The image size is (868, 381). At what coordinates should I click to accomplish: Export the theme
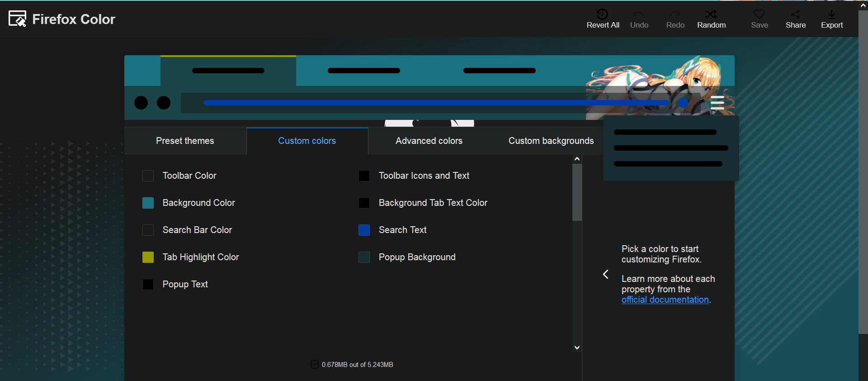(832, 19)
